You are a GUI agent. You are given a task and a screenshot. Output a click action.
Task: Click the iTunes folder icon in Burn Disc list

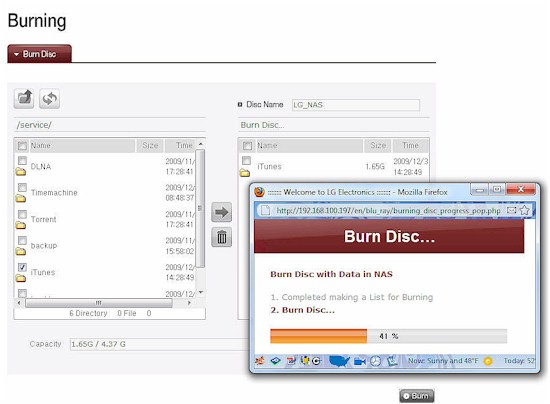click(x=245, y=172)
